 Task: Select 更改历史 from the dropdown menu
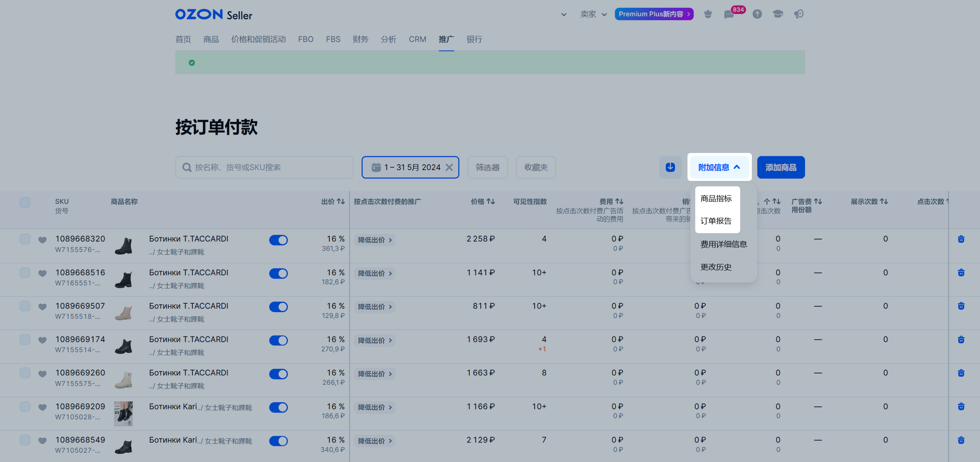pyautogui.click(x=716, y=267)
